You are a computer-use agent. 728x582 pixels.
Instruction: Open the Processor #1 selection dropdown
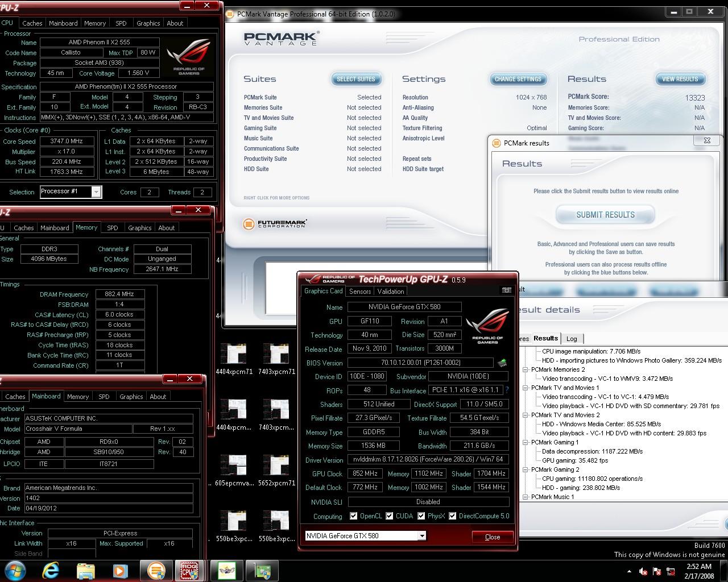click(96, 192)
